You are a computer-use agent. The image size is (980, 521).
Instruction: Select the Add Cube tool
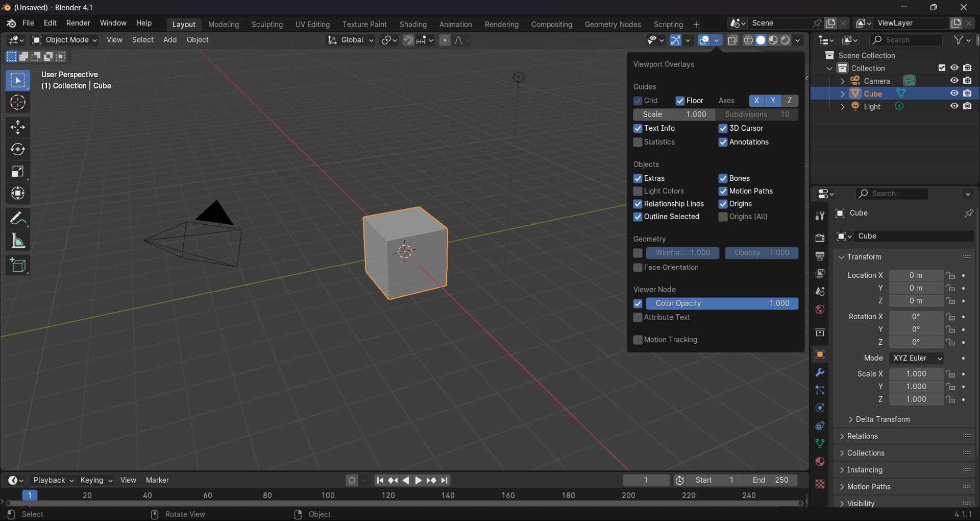pos(18,265)
